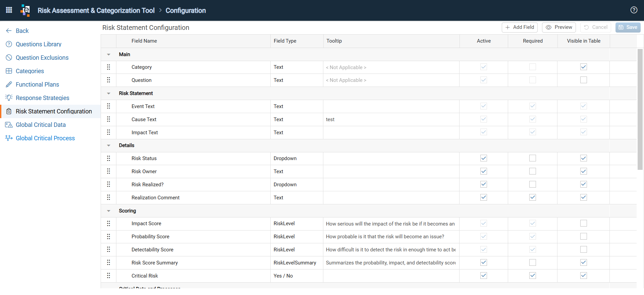The height and width of the screenshot is (295, 644).
Task: Grab the drag handle for Probability Score row
Action: coord(108,237)
